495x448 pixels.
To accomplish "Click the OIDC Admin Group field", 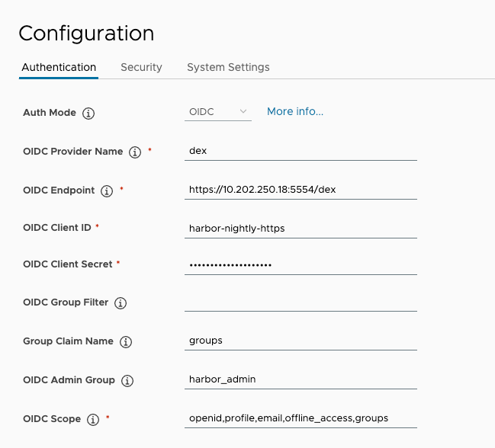I will coord(301,379).
